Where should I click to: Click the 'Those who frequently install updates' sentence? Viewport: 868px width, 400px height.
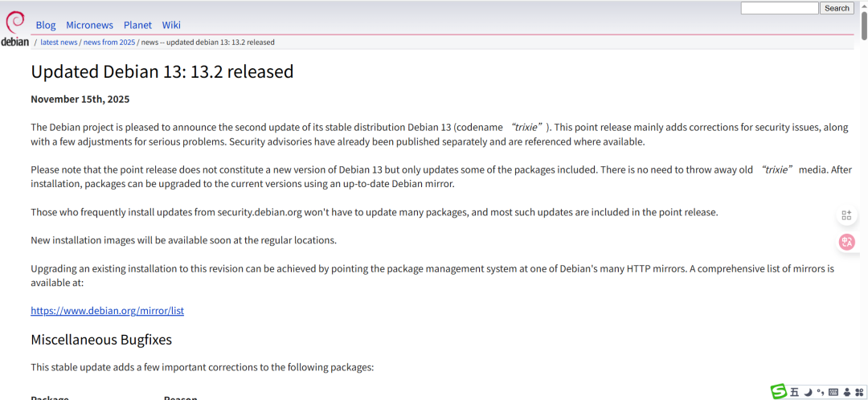375,212
